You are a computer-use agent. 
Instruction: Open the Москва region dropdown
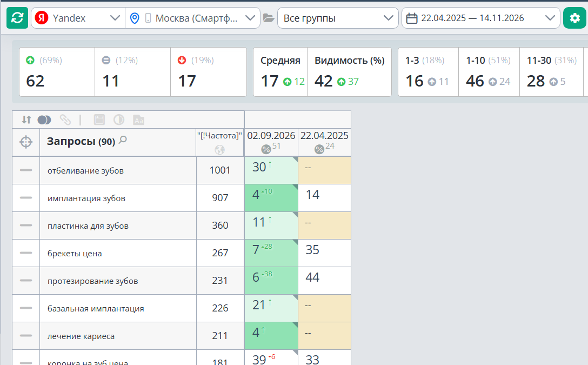point(193,18)
